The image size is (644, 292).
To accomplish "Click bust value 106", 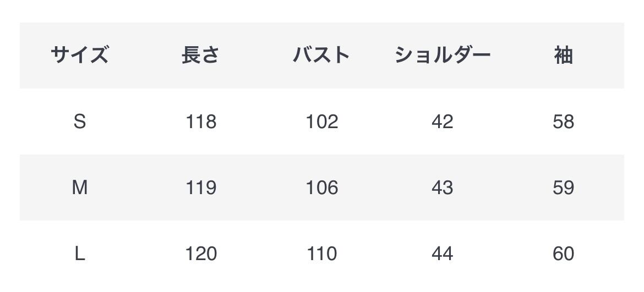I will click(x=322, y=188).
